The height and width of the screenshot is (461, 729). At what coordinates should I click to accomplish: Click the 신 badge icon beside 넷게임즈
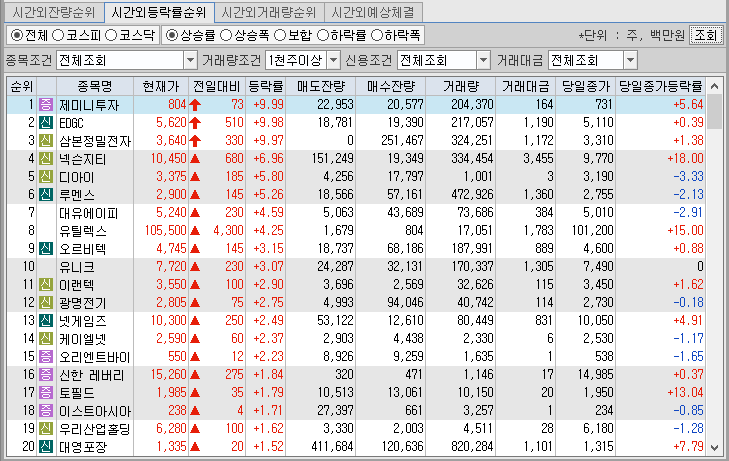(x=46, y=321)
